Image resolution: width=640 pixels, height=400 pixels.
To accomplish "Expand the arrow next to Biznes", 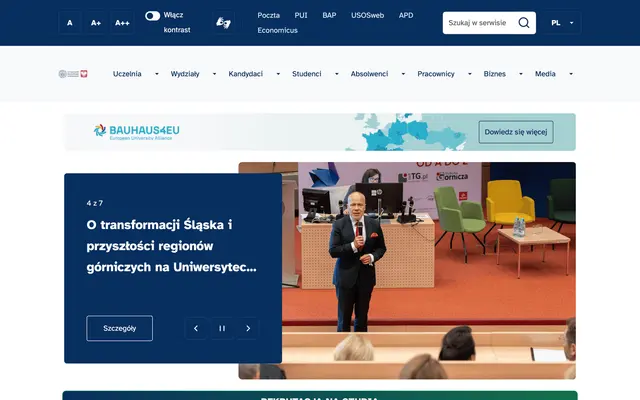I will point(521,74).
